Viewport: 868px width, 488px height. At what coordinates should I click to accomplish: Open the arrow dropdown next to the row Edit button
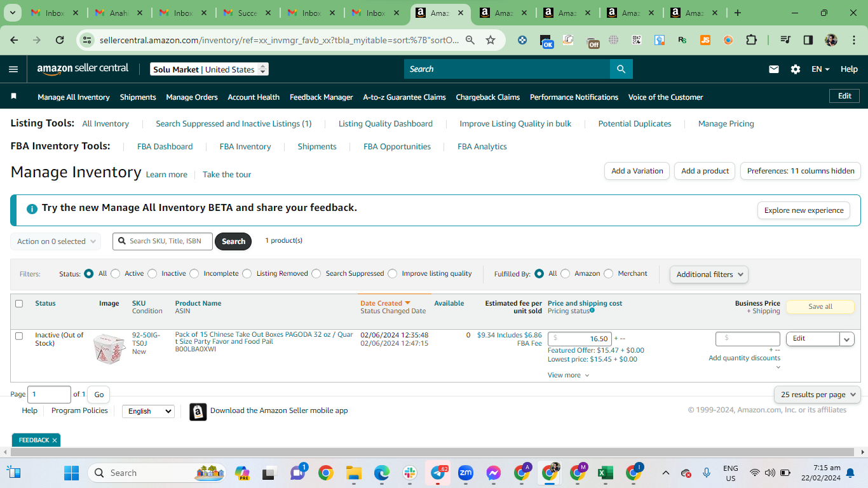pyautogui.click(x=847, y=339)
